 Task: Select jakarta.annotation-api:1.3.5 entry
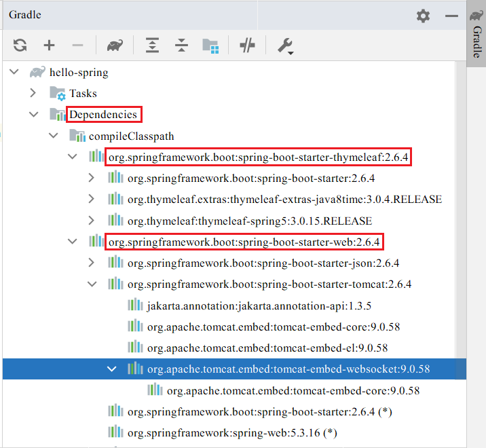click(259, 306)
